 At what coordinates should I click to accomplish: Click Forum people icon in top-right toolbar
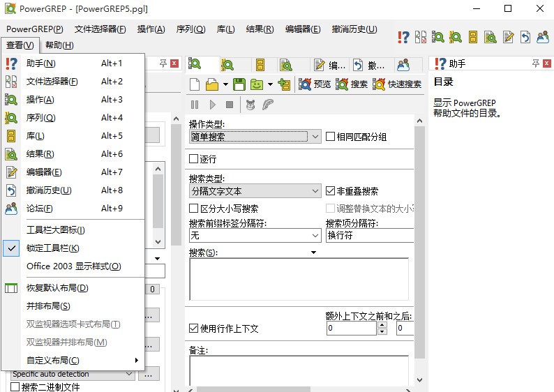[543, 37]
